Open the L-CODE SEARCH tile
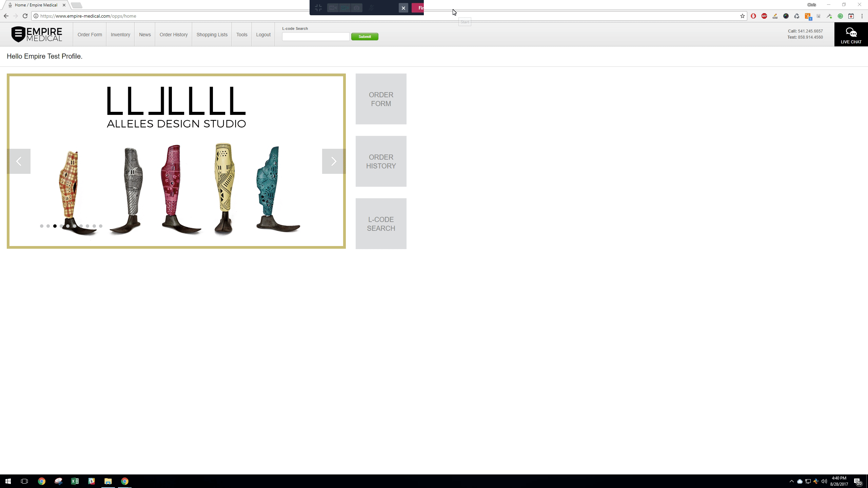This screenshot has height=488, width=868. coord(381,224)
